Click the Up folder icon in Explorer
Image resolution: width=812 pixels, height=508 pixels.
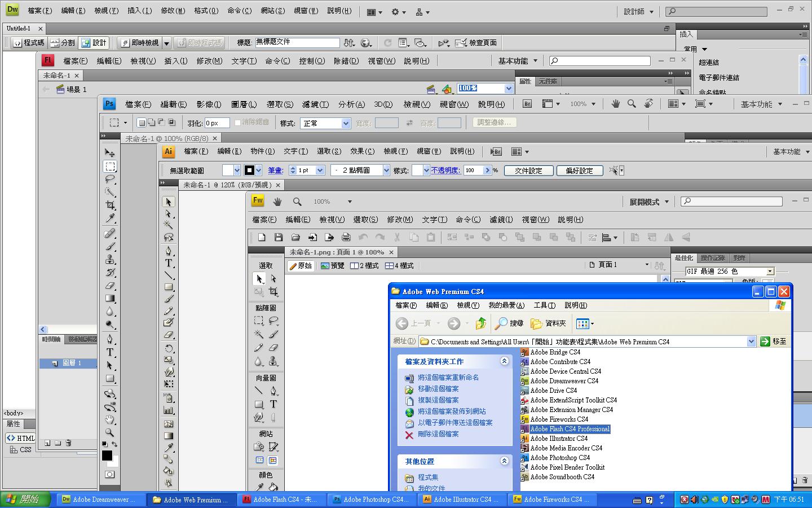tap(480, 323)
